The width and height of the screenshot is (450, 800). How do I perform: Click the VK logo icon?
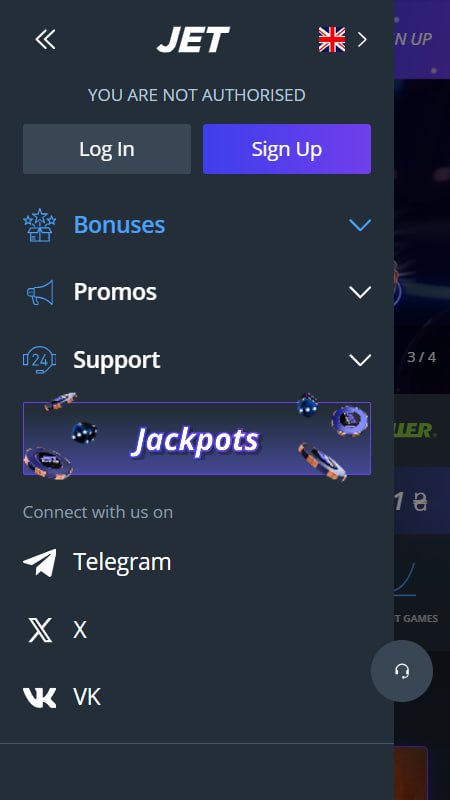point(39,697)
